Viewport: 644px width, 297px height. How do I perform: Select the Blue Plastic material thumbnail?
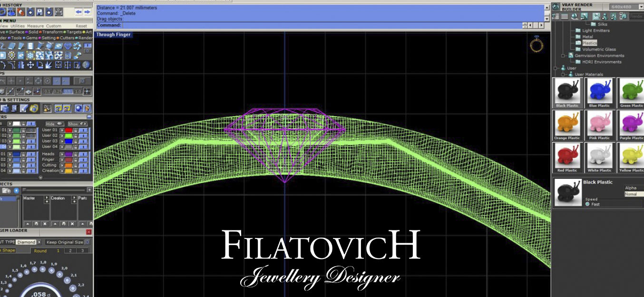click(x=599, y=93)
